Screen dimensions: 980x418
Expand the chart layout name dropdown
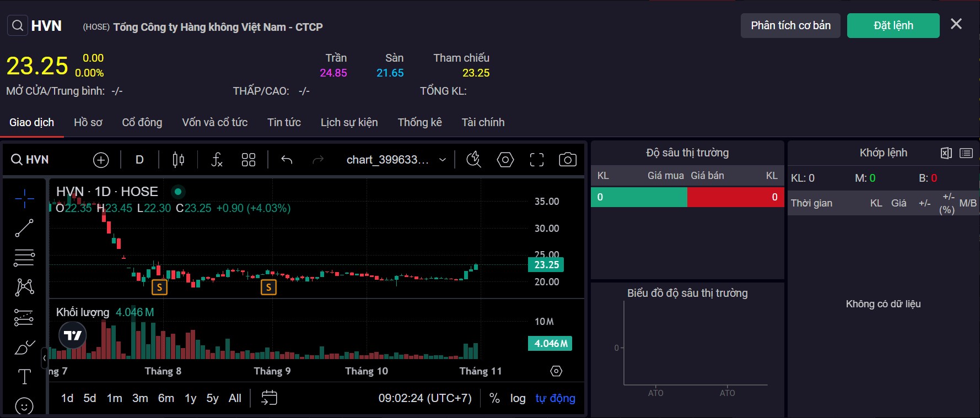(442, 160)
